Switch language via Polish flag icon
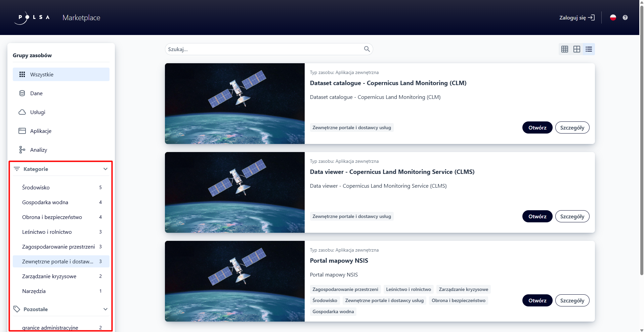Screen dimensions: 644x332 tap(613, 17)
